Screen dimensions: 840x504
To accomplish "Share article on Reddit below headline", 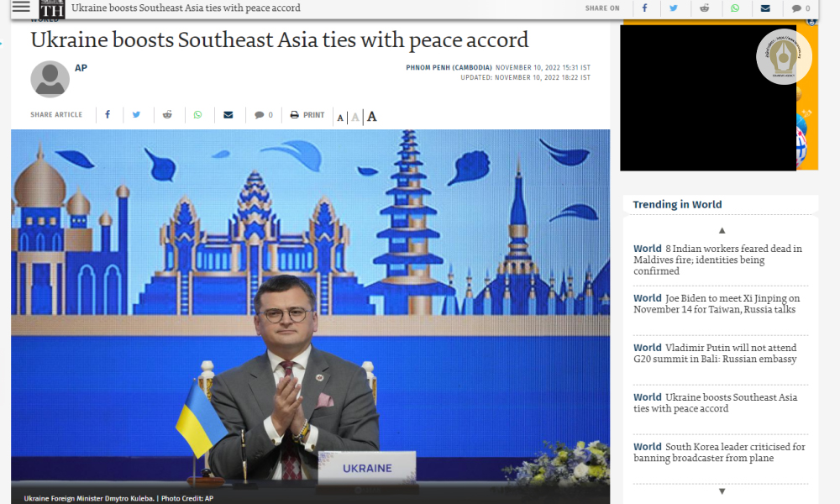I will (167, 115).
